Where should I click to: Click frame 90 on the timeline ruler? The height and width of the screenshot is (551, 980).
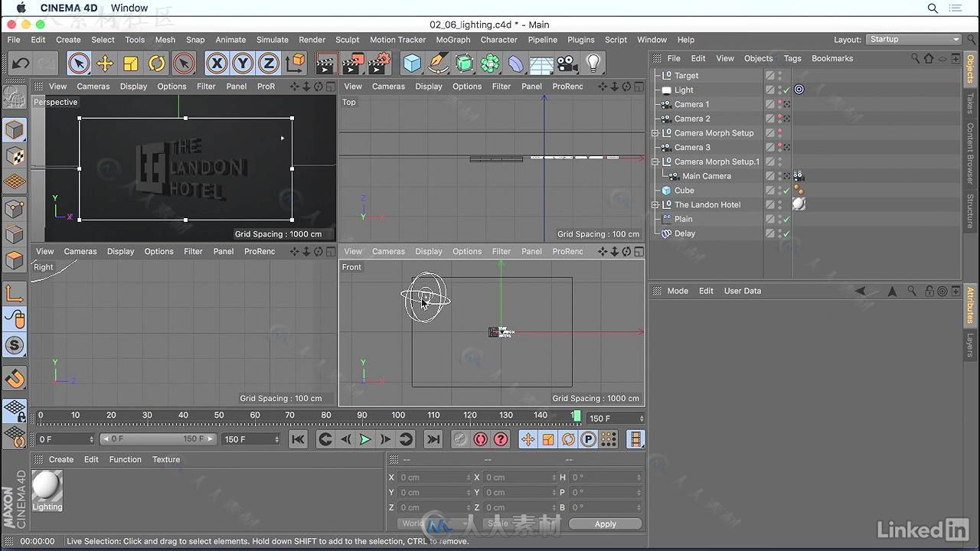362,416
